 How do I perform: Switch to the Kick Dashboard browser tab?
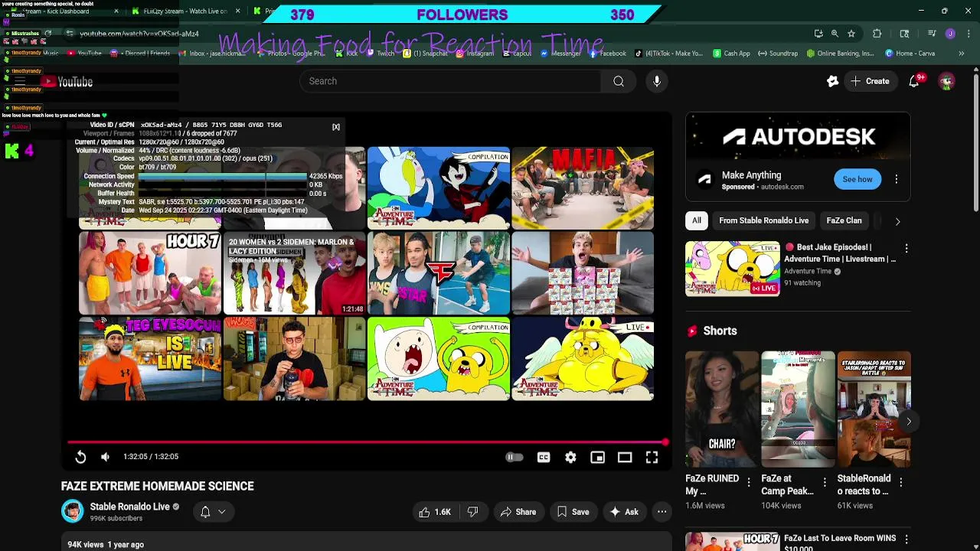click(x=64, y=11)
